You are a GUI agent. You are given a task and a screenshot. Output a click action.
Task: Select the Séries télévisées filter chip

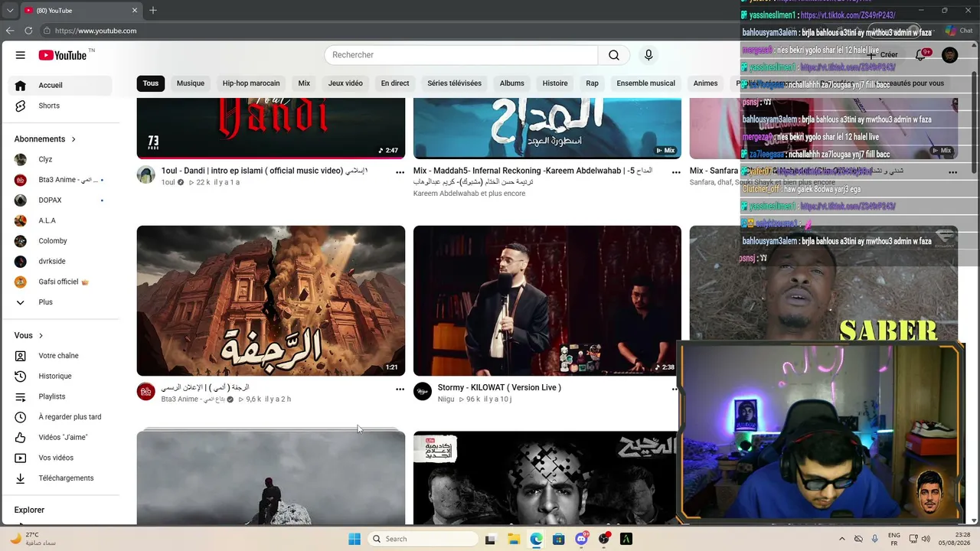455,83
